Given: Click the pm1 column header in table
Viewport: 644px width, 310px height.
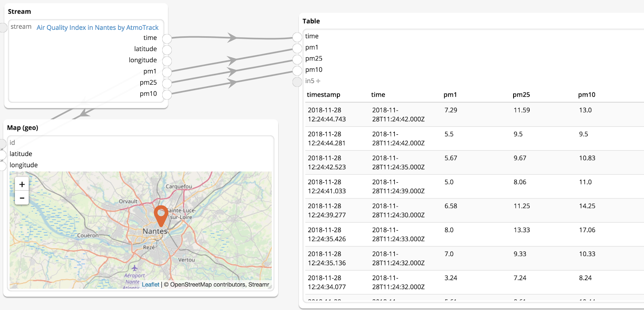Looking at the screenshot, I should 450,95.
